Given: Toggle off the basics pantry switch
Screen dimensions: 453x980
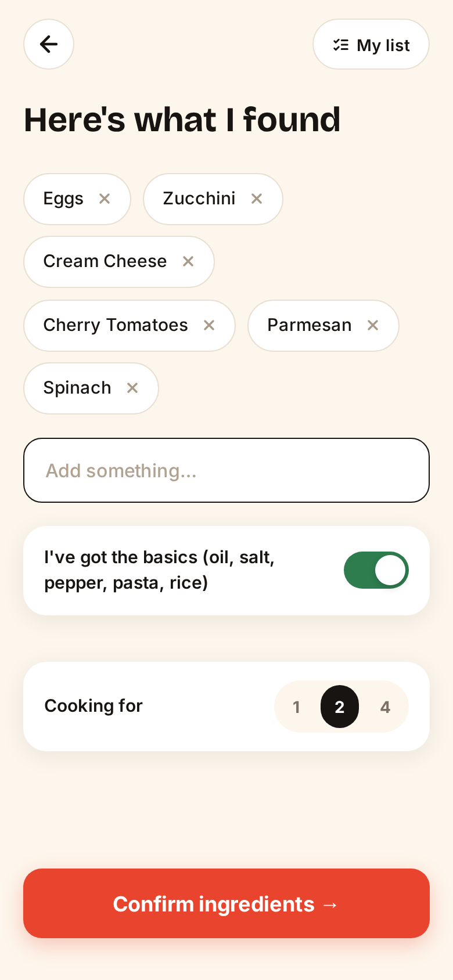Looking at the screenshot, I should pos(376,570).
